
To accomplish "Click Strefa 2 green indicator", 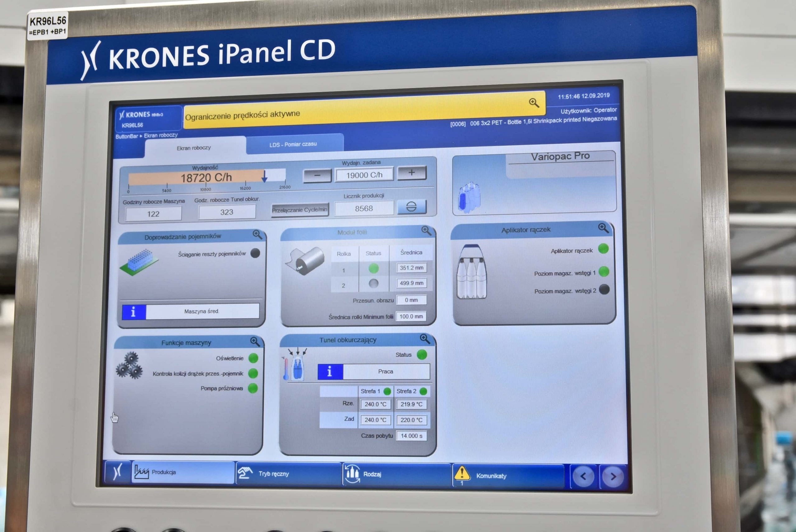I will pos(423,391).
